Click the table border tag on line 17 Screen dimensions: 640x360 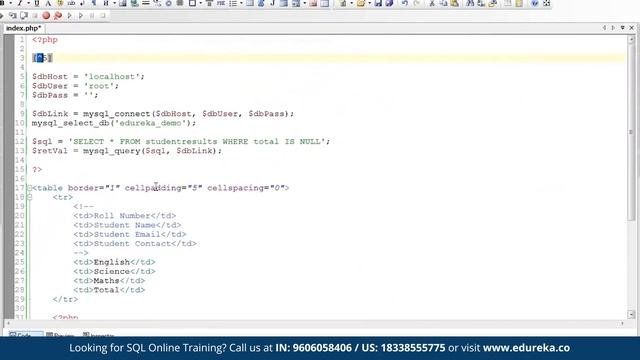click(x=160, y=188)
